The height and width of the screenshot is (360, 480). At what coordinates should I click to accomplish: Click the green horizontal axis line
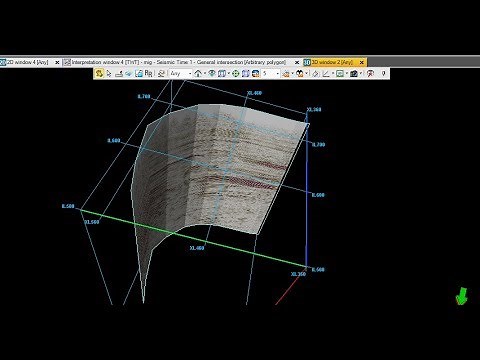click(x=193, y=238)
